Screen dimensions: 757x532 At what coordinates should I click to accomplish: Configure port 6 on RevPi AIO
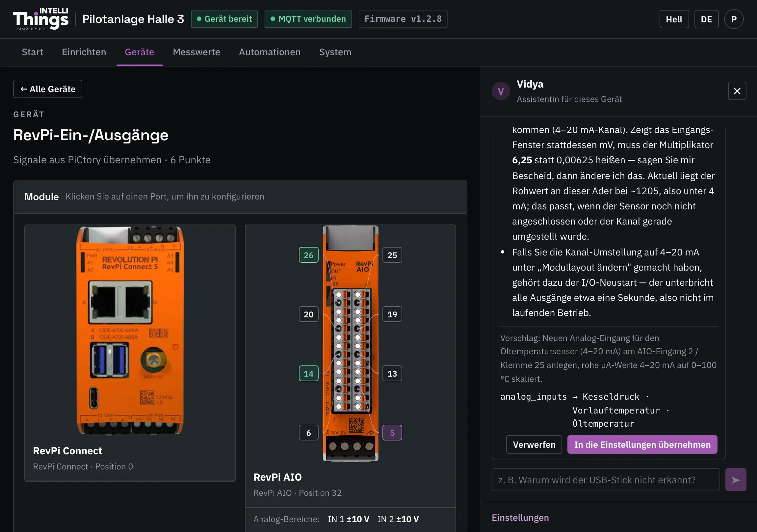click(x=309, y=433)
